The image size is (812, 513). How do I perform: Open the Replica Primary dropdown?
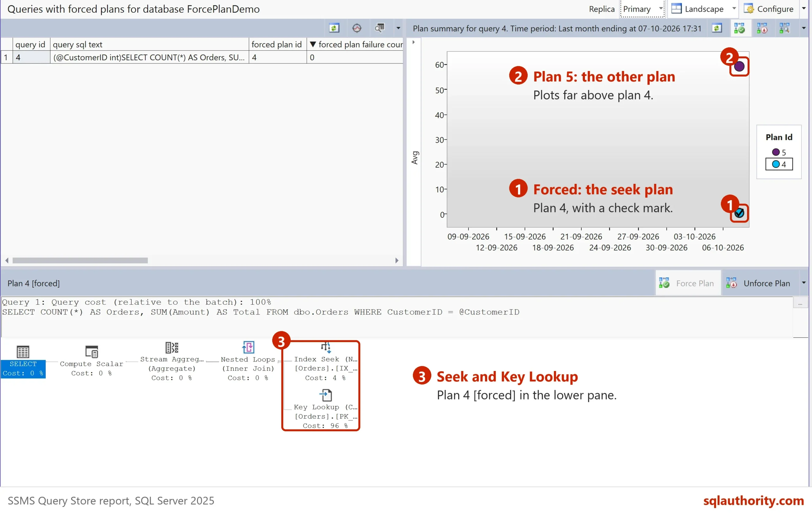pos(642,9)
